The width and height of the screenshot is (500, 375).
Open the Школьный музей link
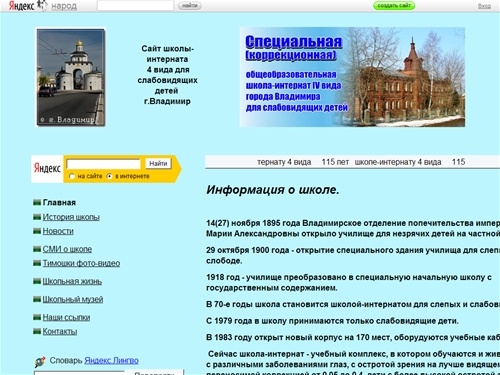tap(73, 299)
